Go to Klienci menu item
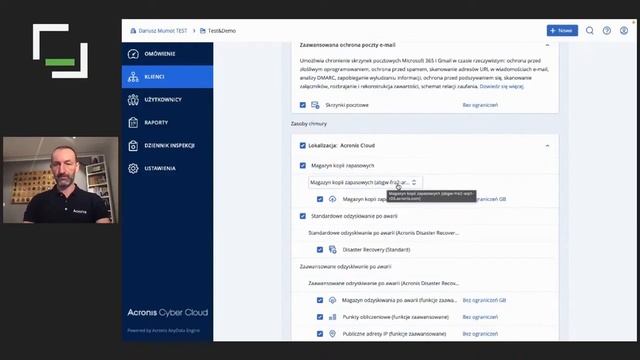Screen dimensions: 640x360 tap(167, 77)
